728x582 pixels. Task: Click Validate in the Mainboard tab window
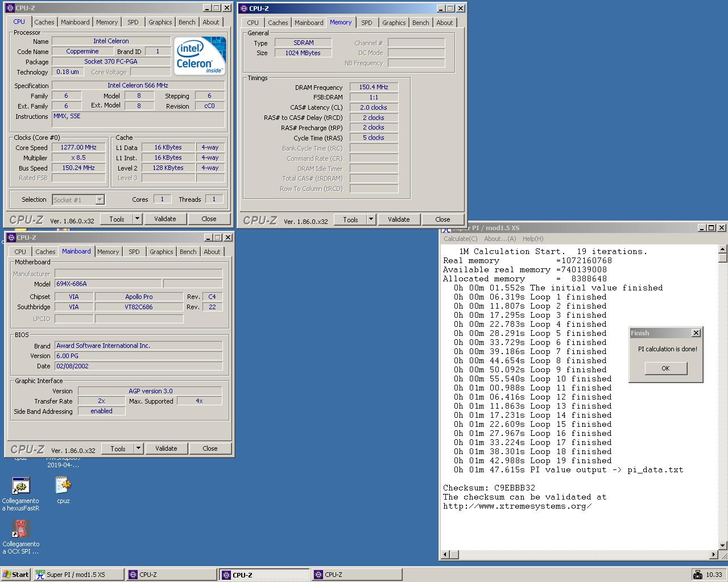pyautogui.click(x=166, y=448)
